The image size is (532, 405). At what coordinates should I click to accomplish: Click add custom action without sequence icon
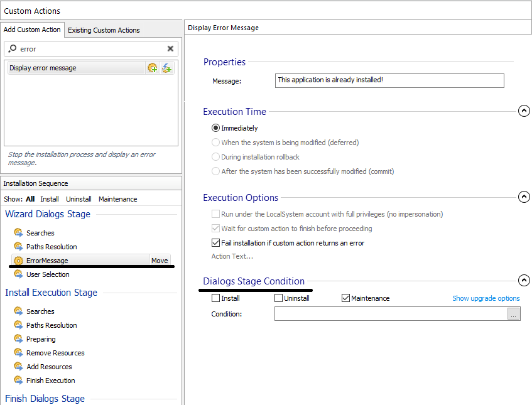point(166,68)
